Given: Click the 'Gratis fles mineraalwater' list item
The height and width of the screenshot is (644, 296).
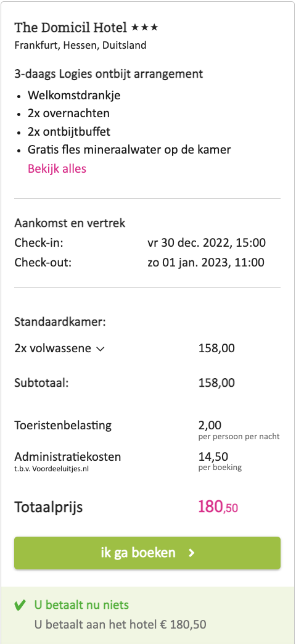Looking at the screenshot, I should tap(129, 150).
